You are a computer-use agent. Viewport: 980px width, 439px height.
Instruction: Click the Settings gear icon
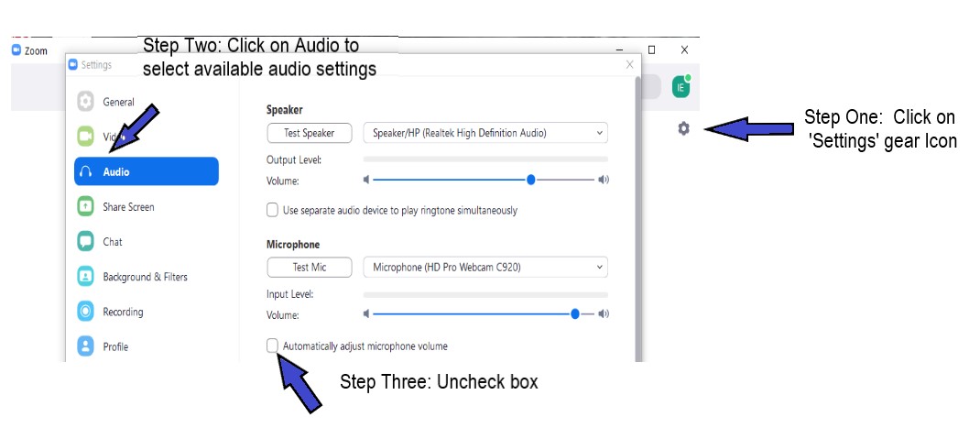coord(683,128)
